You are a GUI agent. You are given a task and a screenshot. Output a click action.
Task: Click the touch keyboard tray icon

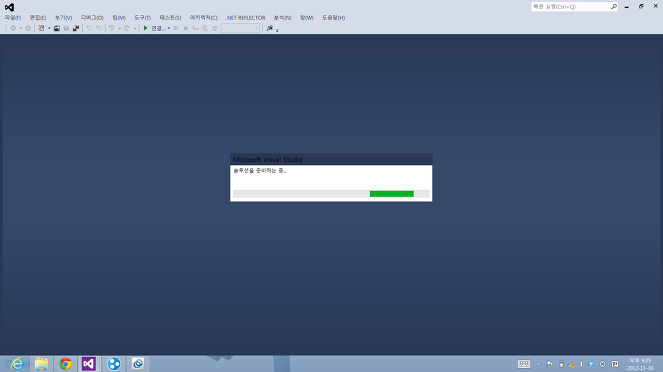(524, 364)
